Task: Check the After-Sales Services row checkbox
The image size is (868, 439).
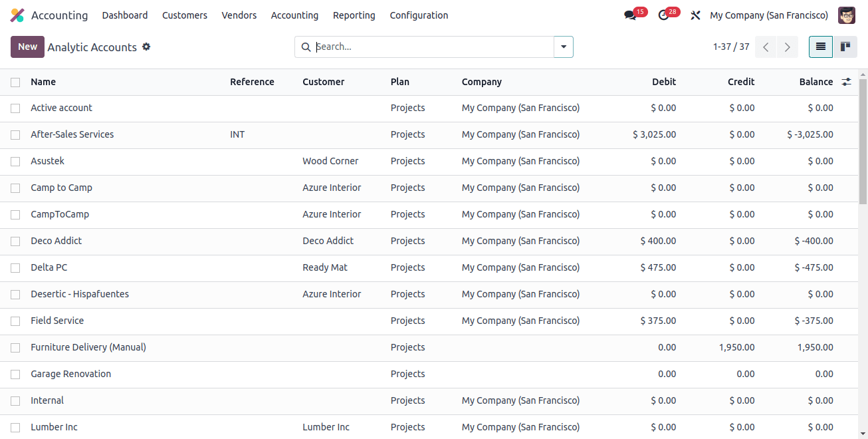Action: pyautogui.click(x=15, y=135)
